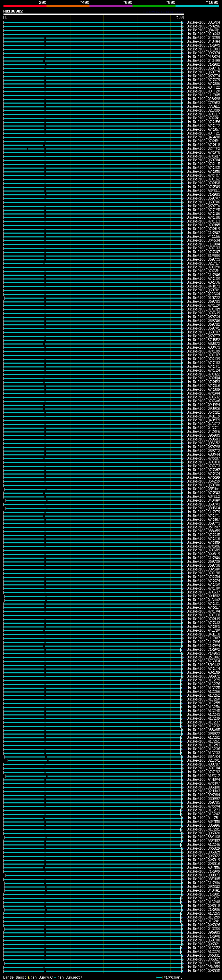Select label UniRef100_A1C246

pos(203,844)
